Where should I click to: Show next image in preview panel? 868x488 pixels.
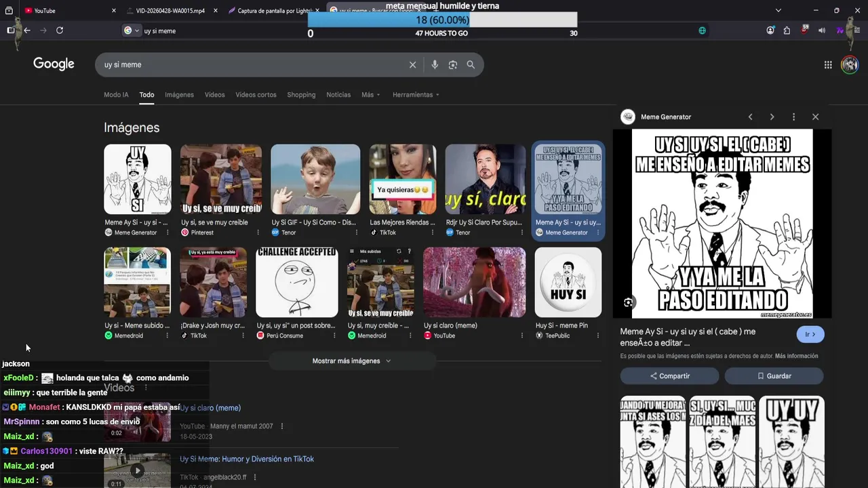tap(772, 117)
